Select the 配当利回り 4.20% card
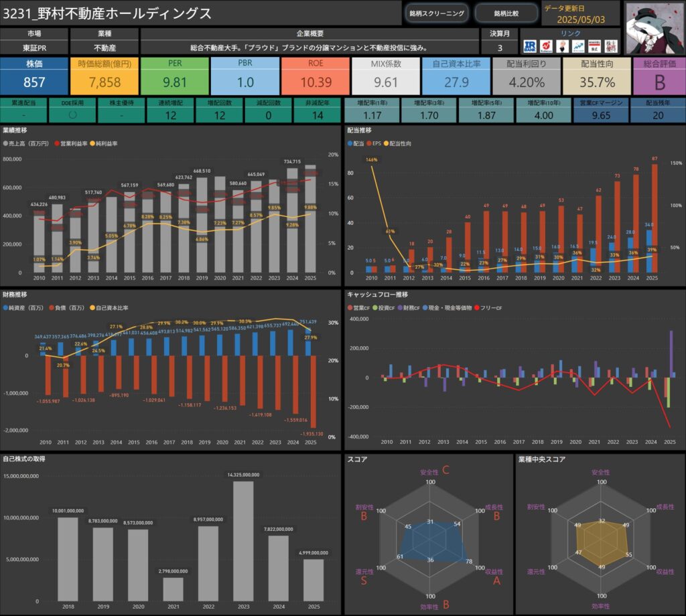 coord(527,76)
